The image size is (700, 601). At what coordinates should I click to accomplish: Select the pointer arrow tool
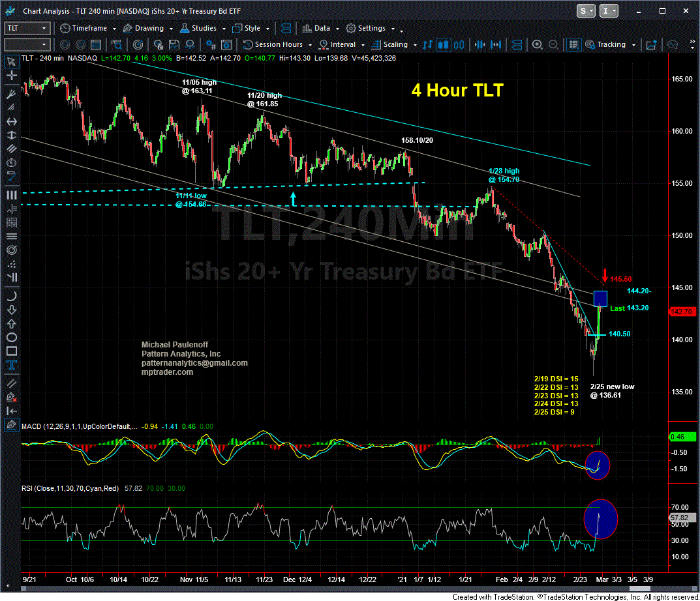pyautogui.click(x=11, y=62)
